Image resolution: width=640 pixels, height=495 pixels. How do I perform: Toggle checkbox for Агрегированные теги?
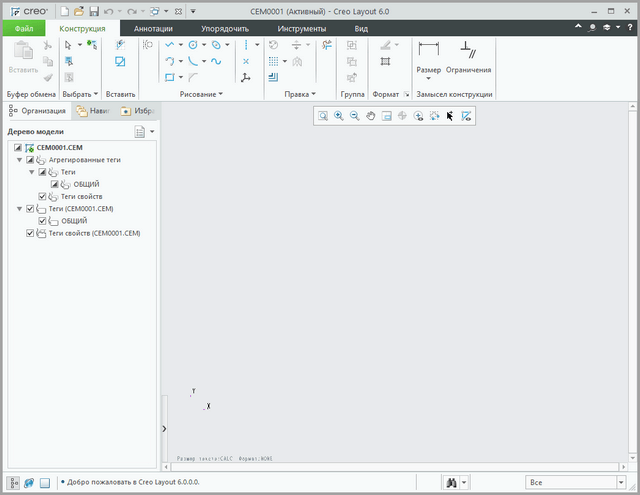tap(30, 160)
